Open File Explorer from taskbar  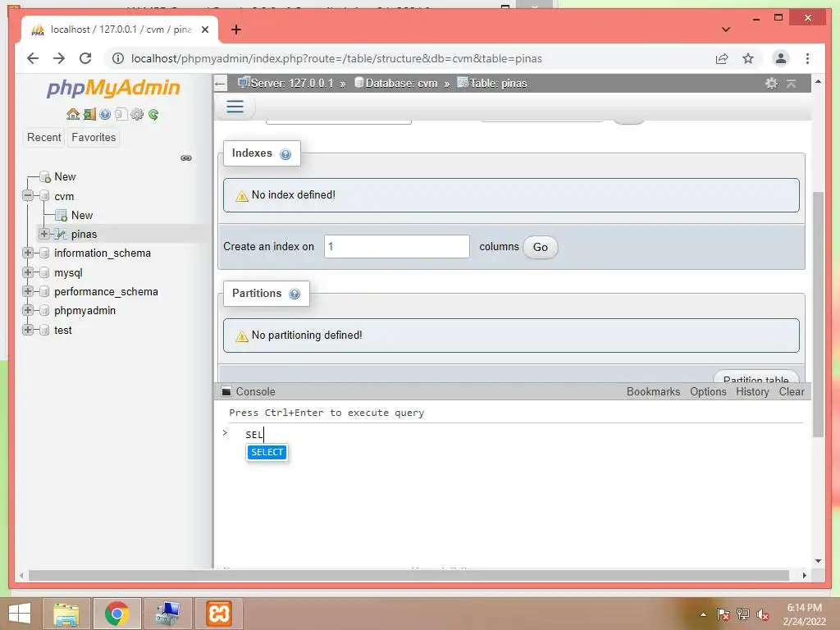point(66,614)
